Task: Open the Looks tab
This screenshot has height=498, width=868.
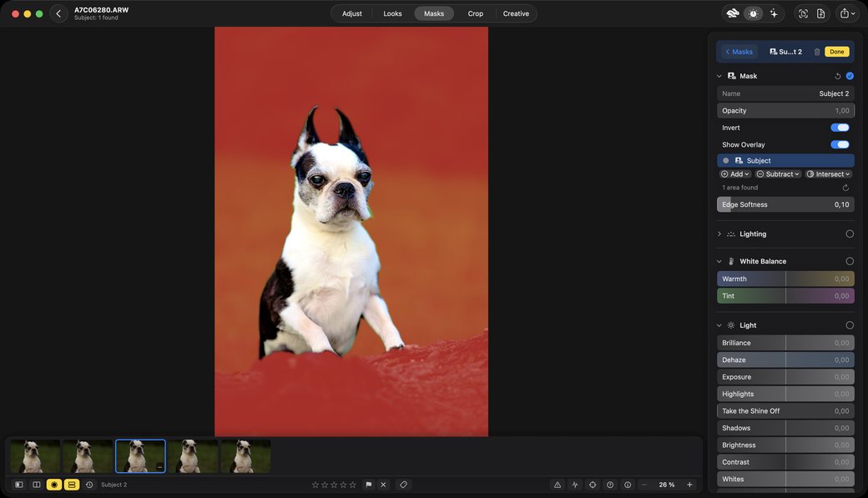Action: (392, 13)
